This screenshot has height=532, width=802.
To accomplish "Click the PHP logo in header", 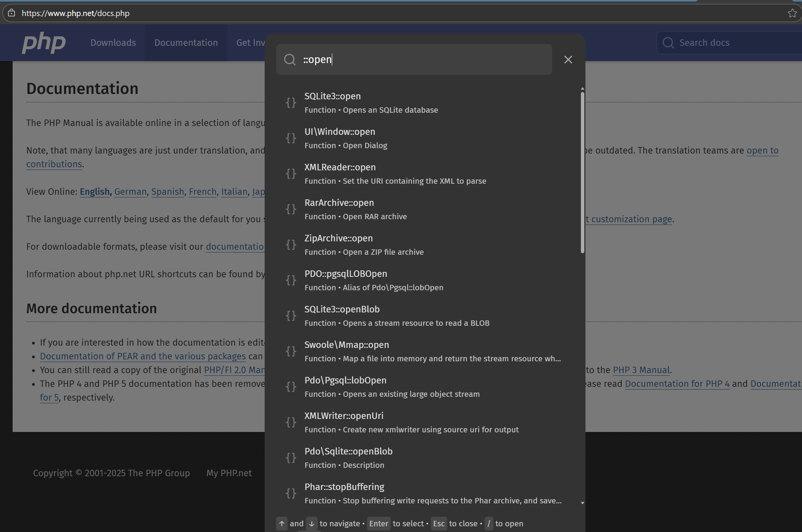I will click(44, 43).
